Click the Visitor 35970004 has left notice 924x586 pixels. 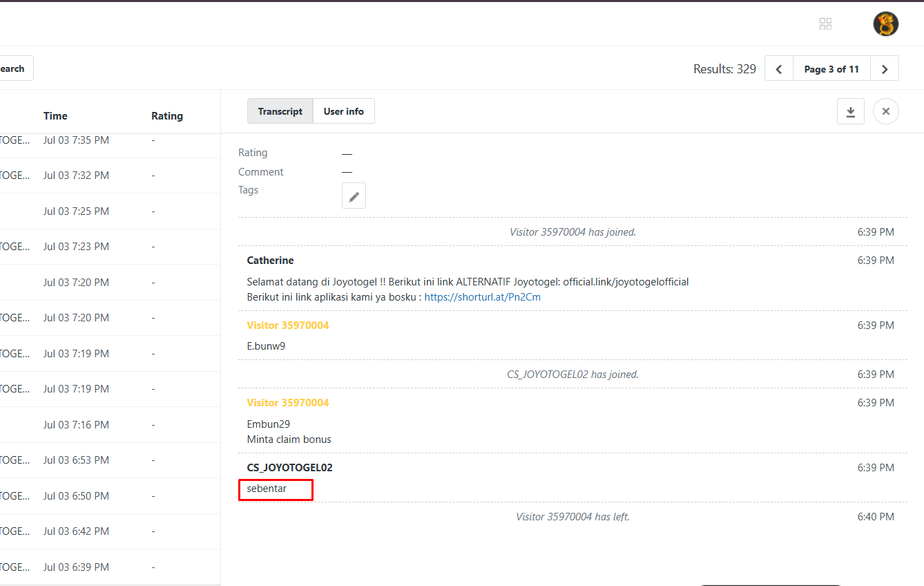pos(572,517)
